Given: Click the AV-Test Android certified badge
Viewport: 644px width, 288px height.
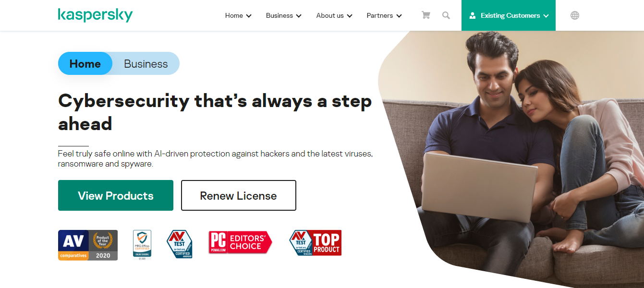Looking at the screenshot, I should 179,244.
